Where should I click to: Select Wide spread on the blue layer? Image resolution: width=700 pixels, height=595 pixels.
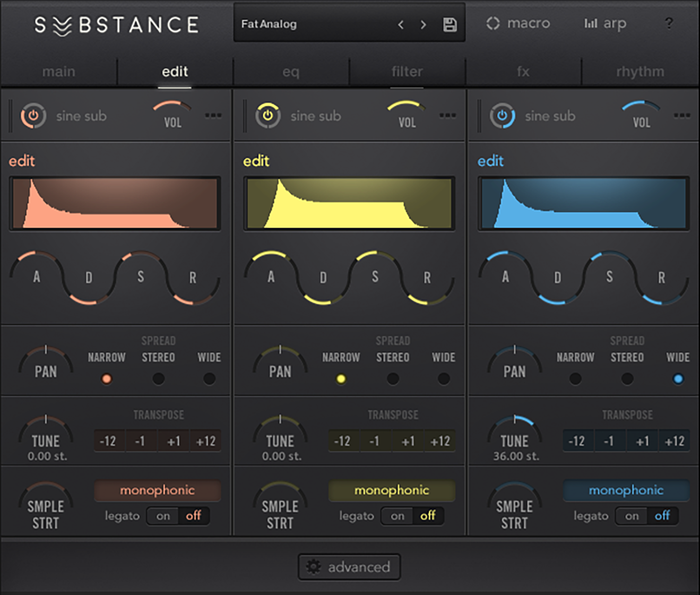pos(678,378)
